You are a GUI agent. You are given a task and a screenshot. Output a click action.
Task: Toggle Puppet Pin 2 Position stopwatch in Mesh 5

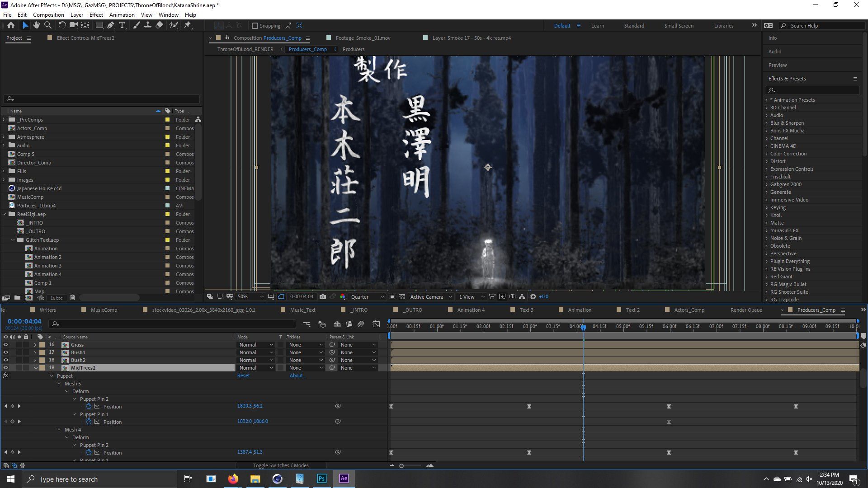89,407
